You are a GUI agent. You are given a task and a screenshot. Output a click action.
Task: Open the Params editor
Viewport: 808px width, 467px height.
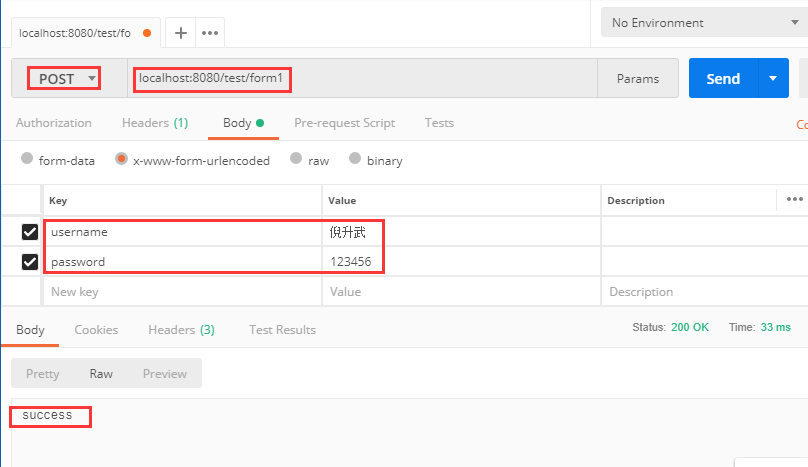(x=638, y=78)
